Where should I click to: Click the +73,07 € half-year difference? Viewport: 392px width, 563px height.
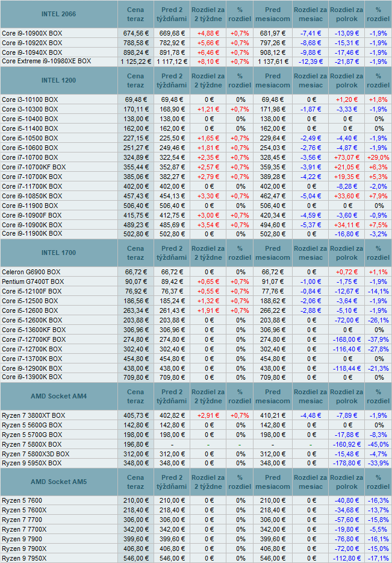pyautogui.click(x=346, y=157)
